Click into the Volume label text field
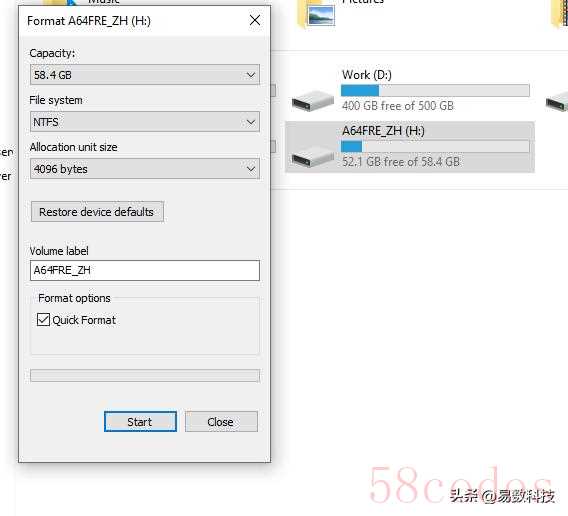Image resolution: width=568 pixels, height=516 pixels. [145, 270]
